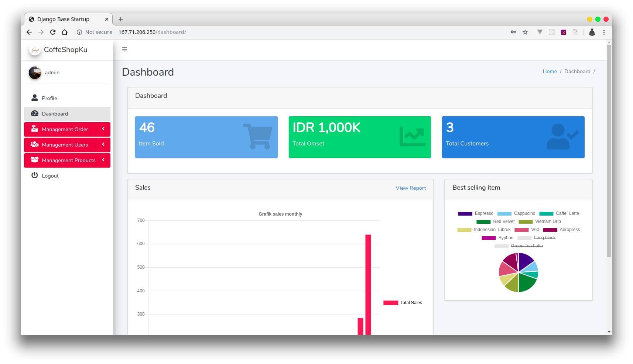Screen dimensions: 633x364
Task: Click the Management Products box icon
Action: click(x=35, y=160)
